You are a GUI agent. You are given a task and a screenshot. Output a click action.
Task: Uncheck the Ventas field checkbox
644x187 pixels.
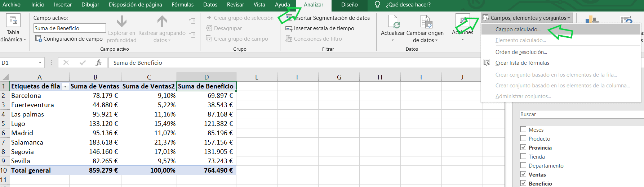(523, 174)
